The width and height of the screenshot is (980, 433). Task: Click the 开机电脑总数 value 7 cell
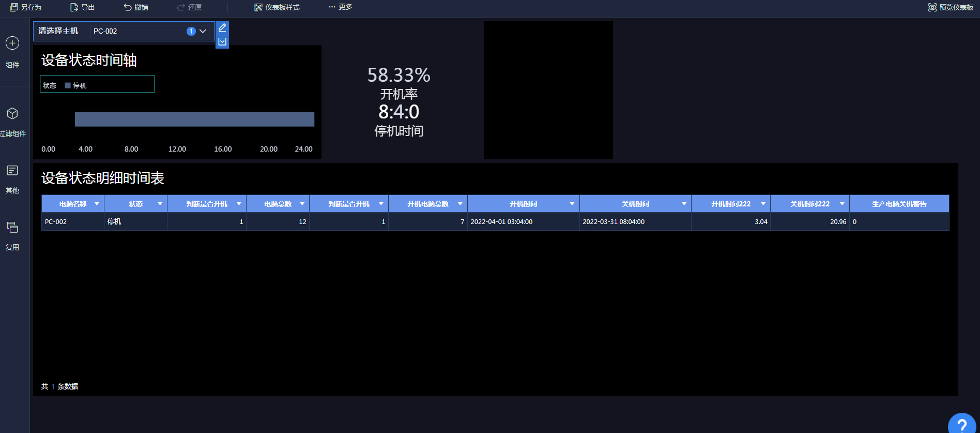(x=428, y=221)
